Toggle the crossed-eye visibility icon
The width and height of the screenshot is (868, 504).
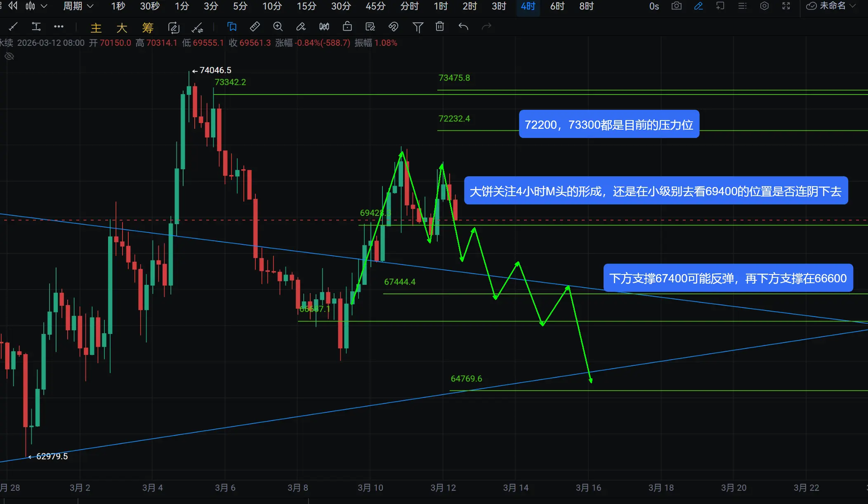pos(9,56)
